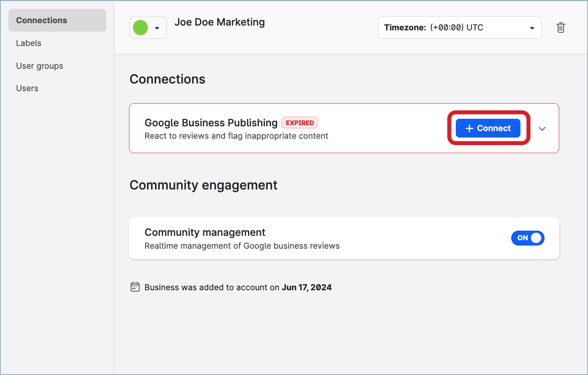The height and width of the screenshot is (375, 588).
Task: Select Connections in the sidebar
Action: pyautogui.click(x=42, y=20)
